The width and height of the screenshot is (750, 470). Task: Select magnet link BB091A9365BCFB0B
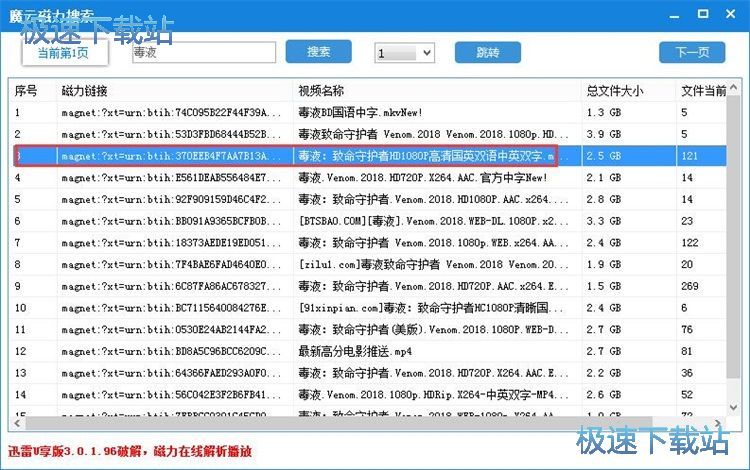tap(171, 221)
